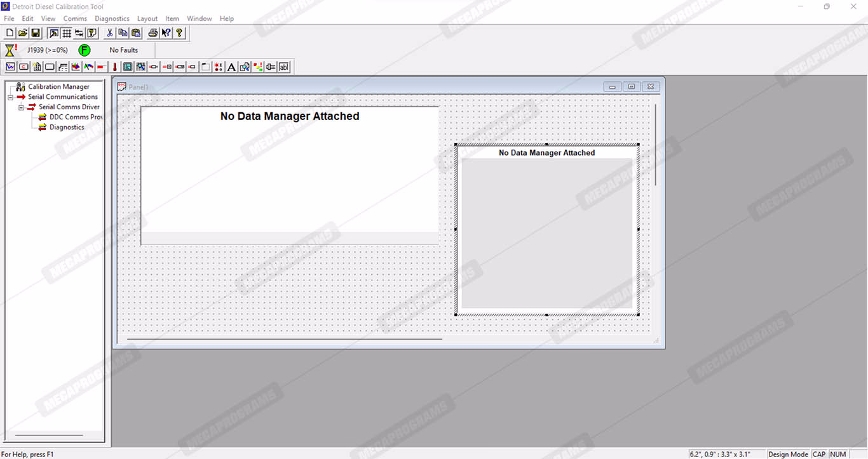
Task: Click the line graph chart tool icon
Action: (x=10, y=67)
